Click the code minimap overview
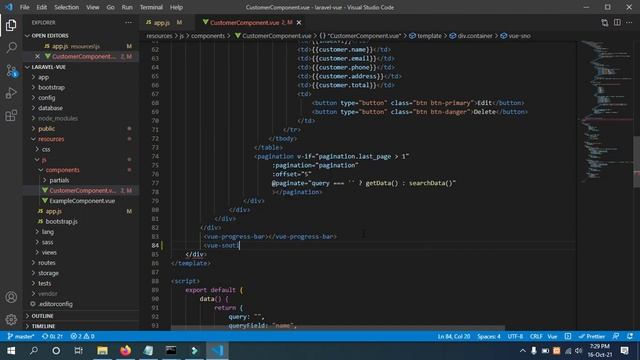The height and width of the screenshot is (360, 640). (606, 112)
